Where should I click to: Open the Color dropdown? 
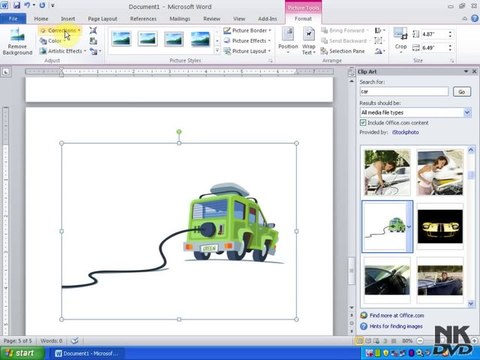52,41
